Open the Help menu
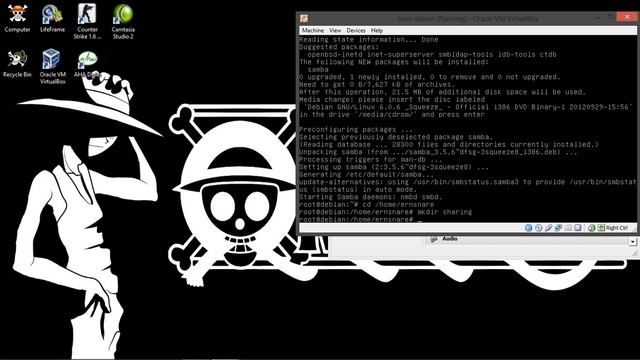 click(376, 30)
